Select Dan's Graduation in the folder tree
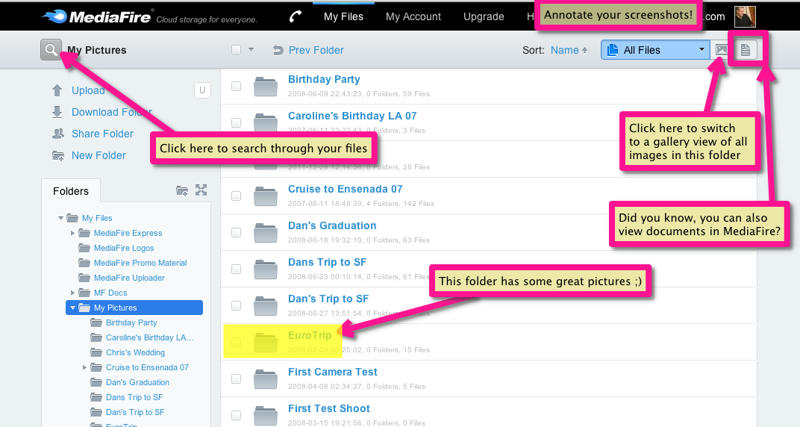The height and width of the screenshot is (427, 800). (137, 382)
